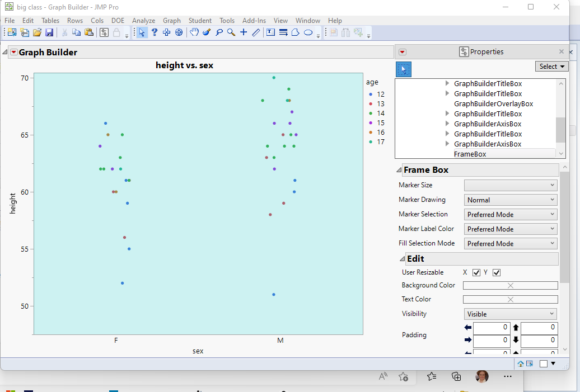This screenshot has height=392, width=580.
Task: Select the Lasso tool
Action: point(219,32)
